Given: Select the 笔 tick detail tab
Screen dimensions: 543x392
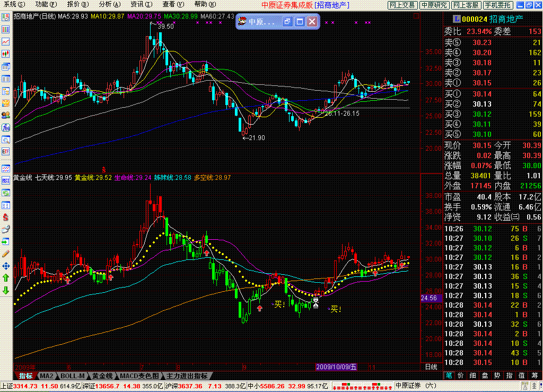Looking at the screenshot, I should coord(449,376).
